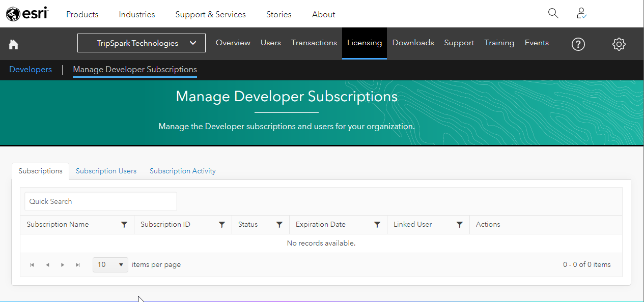
Task: Jump to first page with pagination icon
Action: [x=32, y=264]
